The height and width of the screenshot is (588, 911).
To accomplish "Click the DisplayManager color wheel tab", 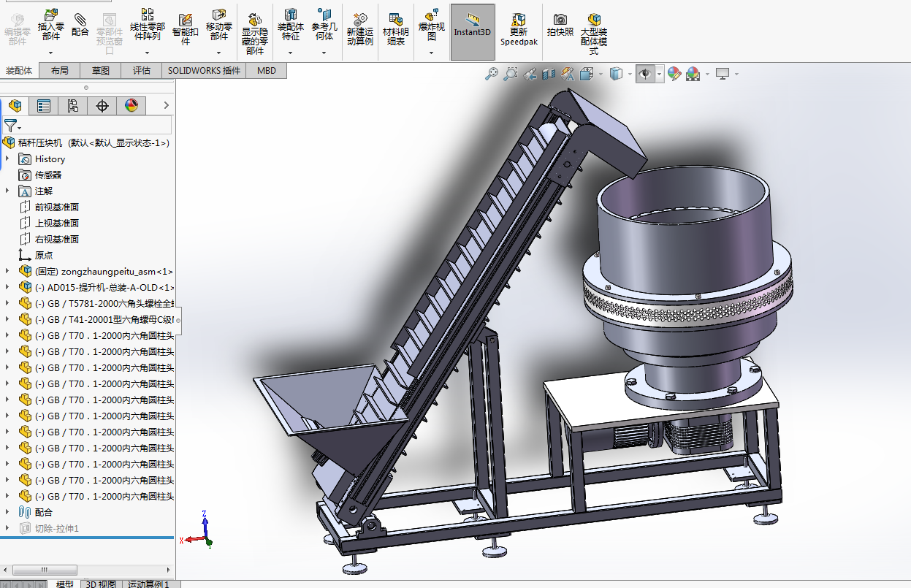I will click(131, 106).
